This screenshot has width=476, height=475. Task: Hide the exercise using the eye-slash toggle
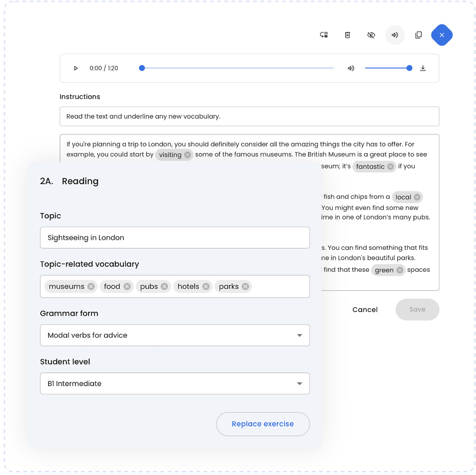click(371, 35)
